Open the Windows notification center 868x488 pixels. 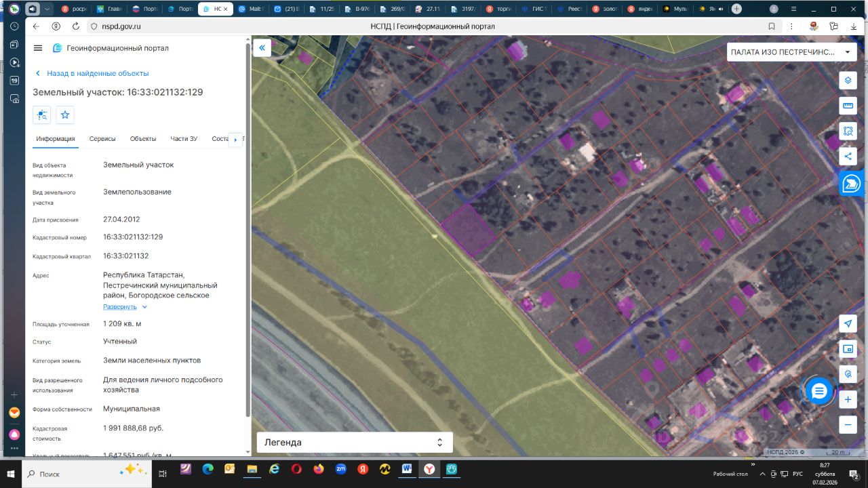854,474
